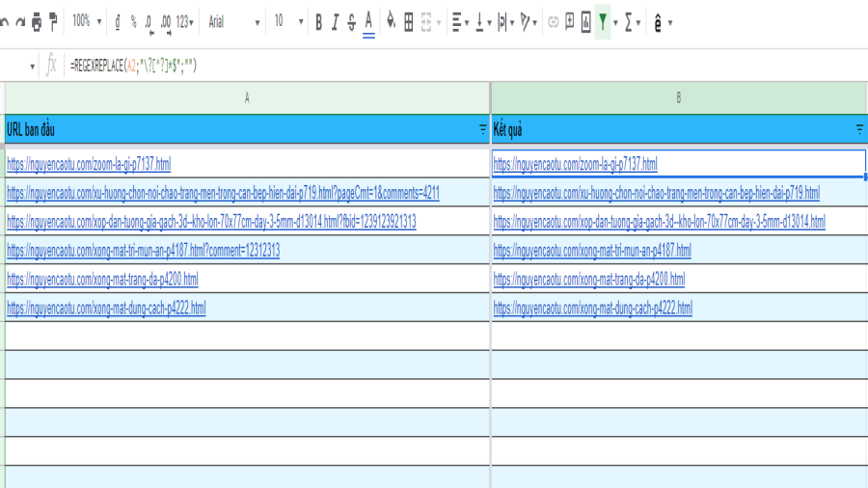Click the REGEXREPLACE formula bar
868x488 pixels.
(466, 66)
